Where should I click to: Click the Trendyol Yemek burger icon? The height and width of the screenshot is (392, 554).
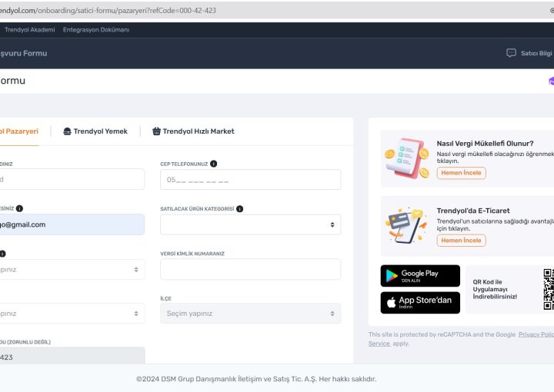click(x=67, y=131)
